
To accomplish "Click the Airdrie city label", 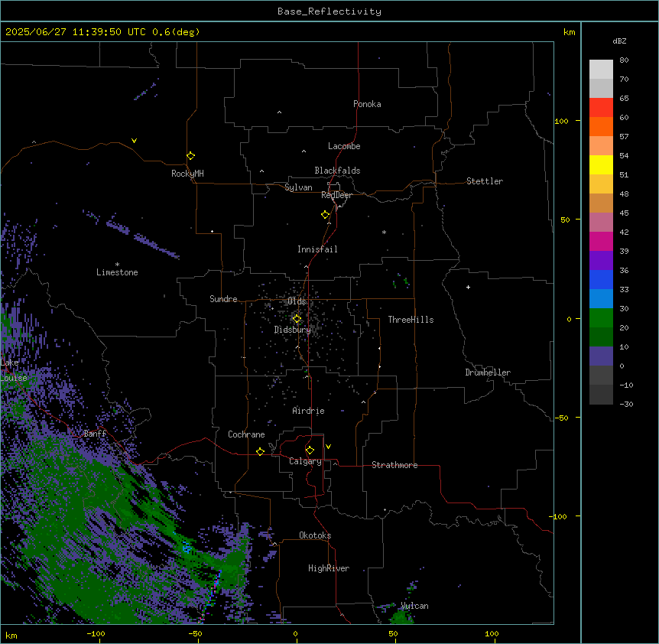I will click(309, 411).
